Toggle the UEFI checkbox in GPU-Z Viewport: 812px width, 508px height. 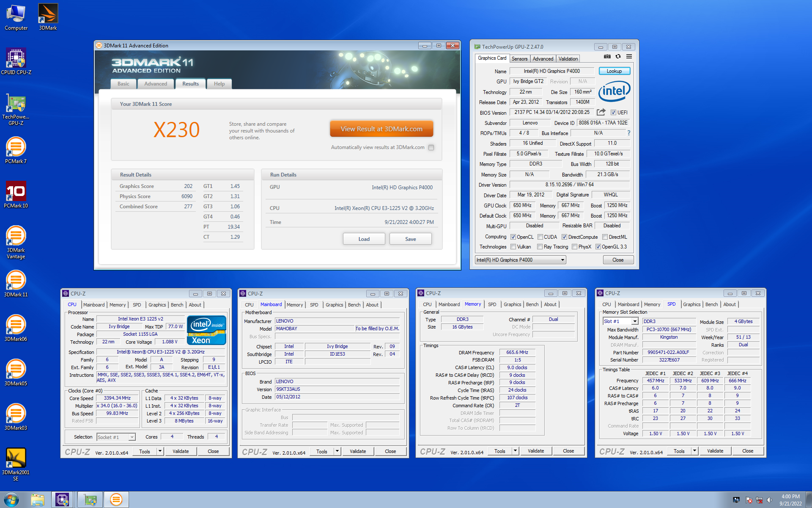613,113
